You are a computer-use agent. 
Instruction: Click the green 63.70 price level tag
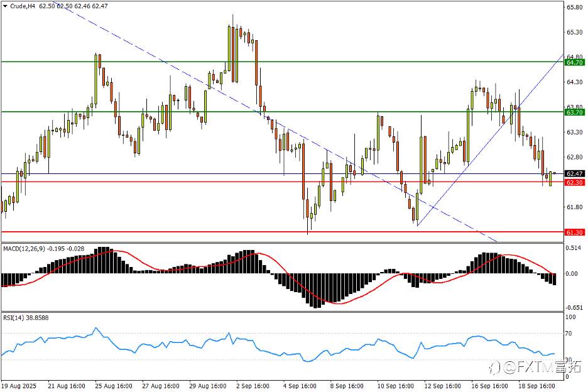point(575,112)
